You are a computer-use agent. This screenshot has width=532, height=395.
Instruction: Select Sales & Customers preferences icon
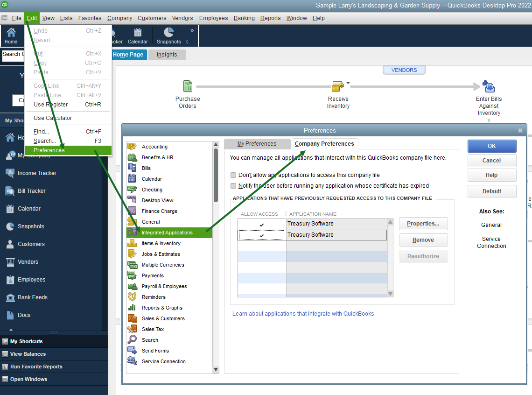tap(132, 318)
